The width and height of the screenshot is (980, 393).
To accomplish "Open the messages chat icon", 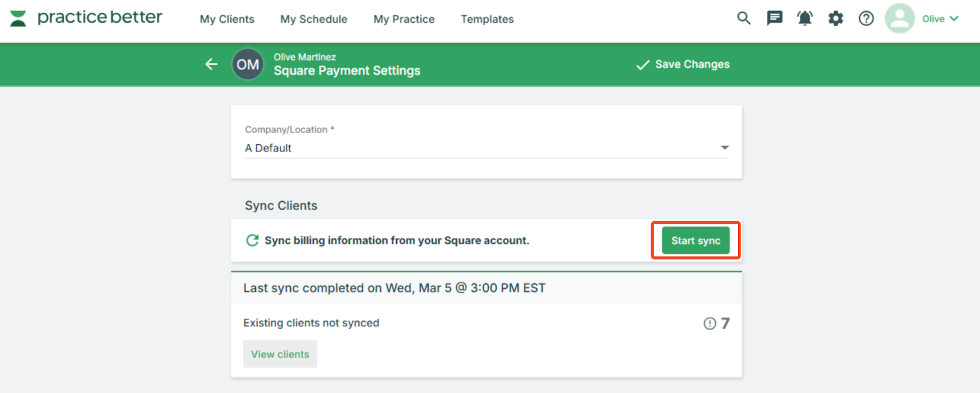I will 775,18.
